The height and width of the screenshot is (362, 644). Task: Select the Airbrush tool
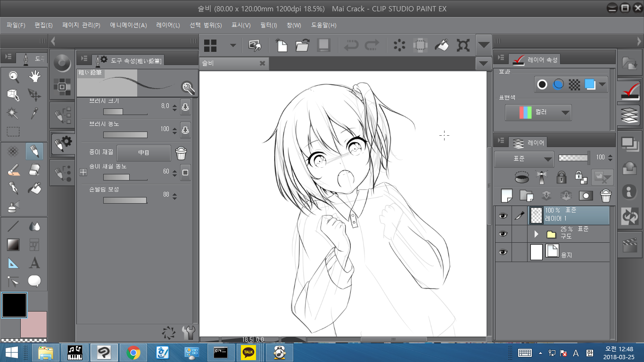coord(13,206)
